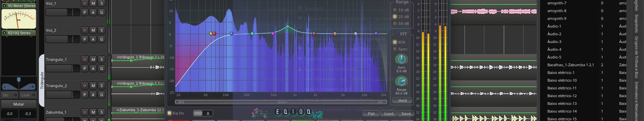The height and width of the screenshot is (121, 644).
Task: Arm record on the Zabumba_1 track
Action: [x=85, y=112]
